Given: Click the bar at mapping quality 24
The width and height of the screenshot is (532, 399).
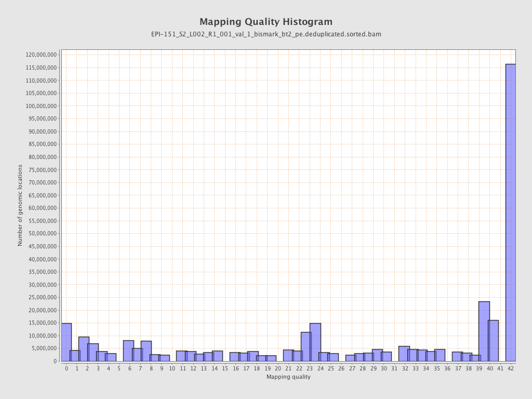Looking at the screenshot, I should tap(315, 342).
